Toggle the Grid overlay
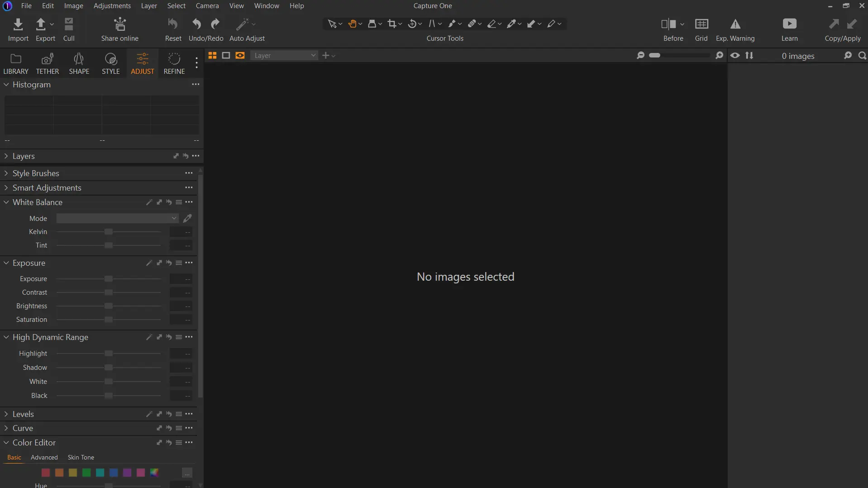The height and width of the screenshot is (488, 868). 701,24
